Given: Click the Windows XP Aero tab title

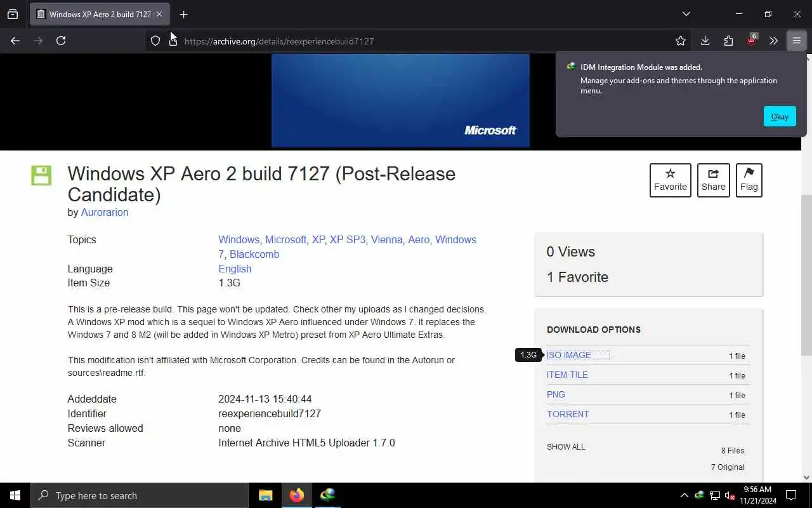Looking at the screenshot, I should point(100,14).
